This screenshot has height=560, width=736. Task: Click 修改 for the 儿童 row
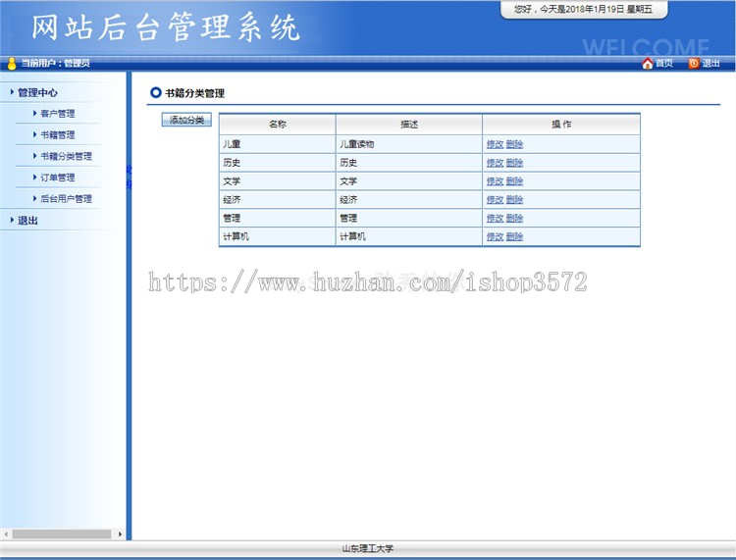495,144
